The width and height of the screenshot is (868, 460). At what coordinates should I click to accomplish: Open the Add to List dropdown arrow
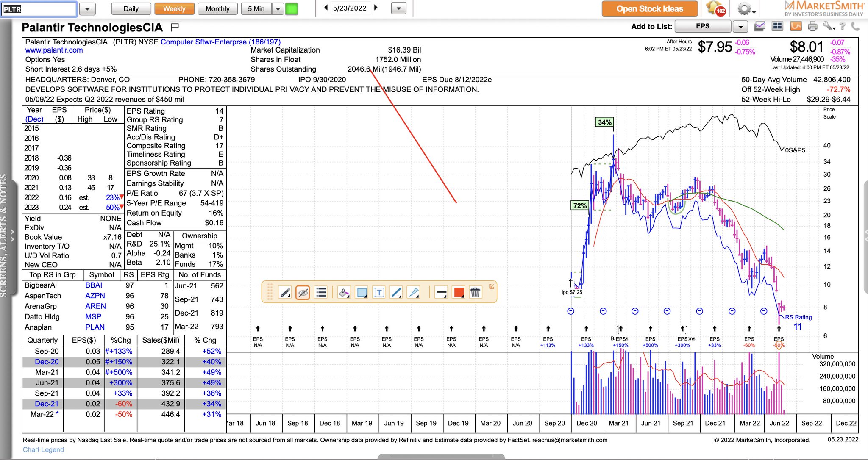[740, 27]
